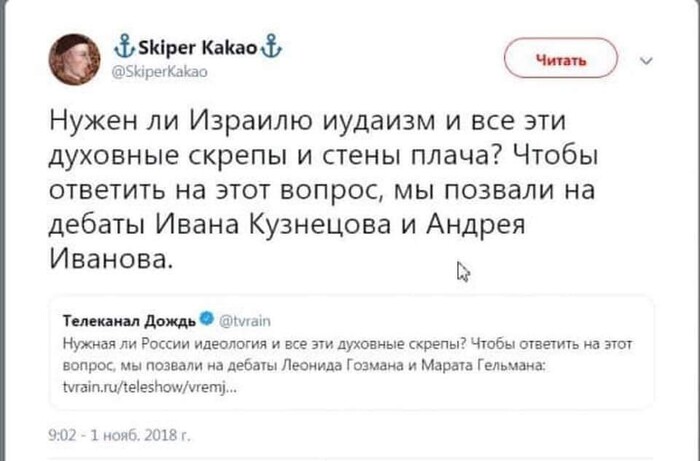Click the Читать follow button
This screenshot has height=461, width=700.
pyautogui.click(x=561, y=58)
